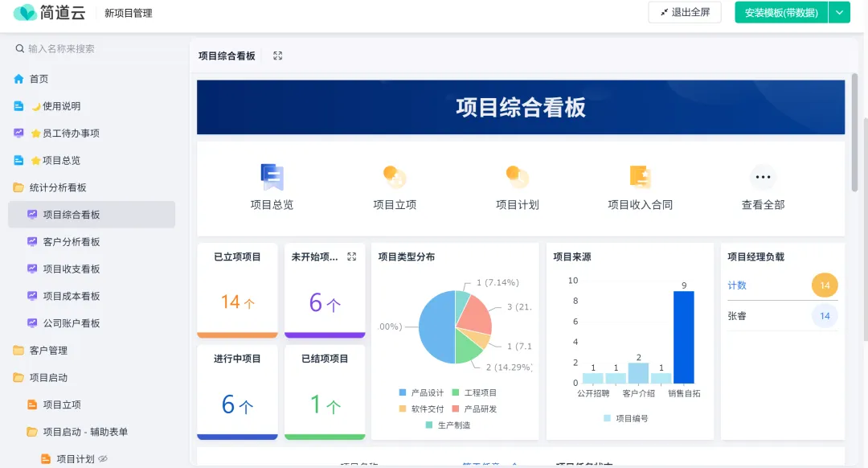Toggle hidden eye icon next to 项目计划
Screen dimensions: 868x468
[103, 458]
